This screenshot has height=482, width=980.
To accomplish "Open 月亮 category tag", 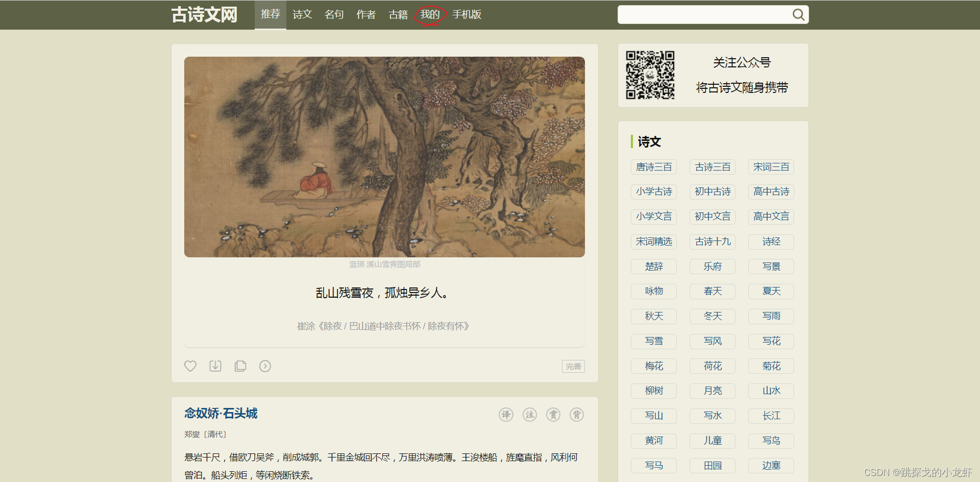I will tap(713, 391).
